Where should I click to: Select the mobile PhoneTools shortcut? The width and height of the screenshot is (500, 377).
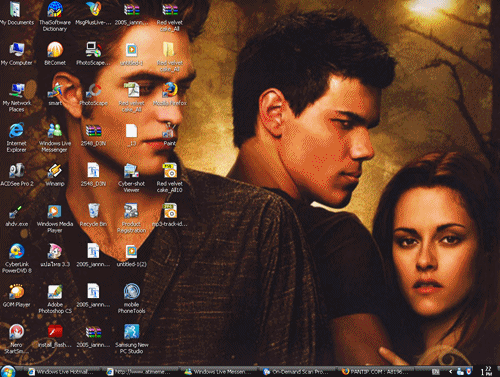click(132, 299)
